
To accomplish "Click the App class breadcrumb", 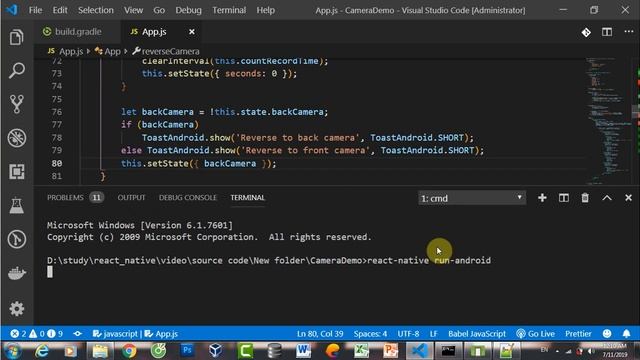I will [108, 51].
